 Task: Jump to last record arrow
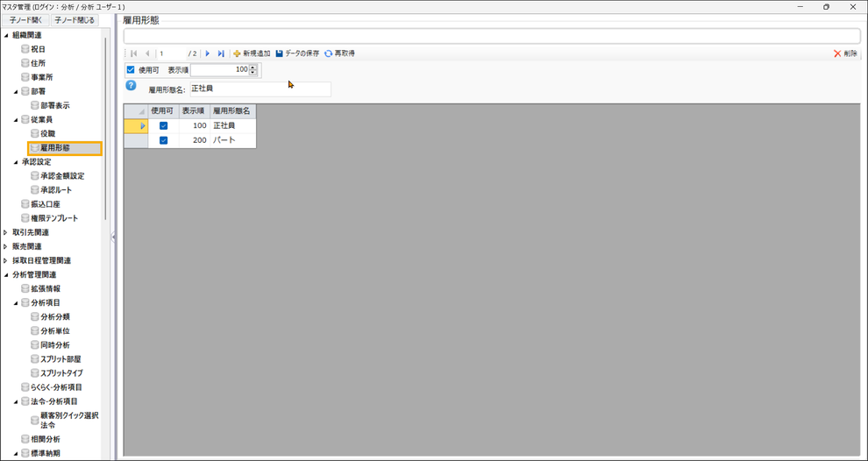tap(221, 53)
